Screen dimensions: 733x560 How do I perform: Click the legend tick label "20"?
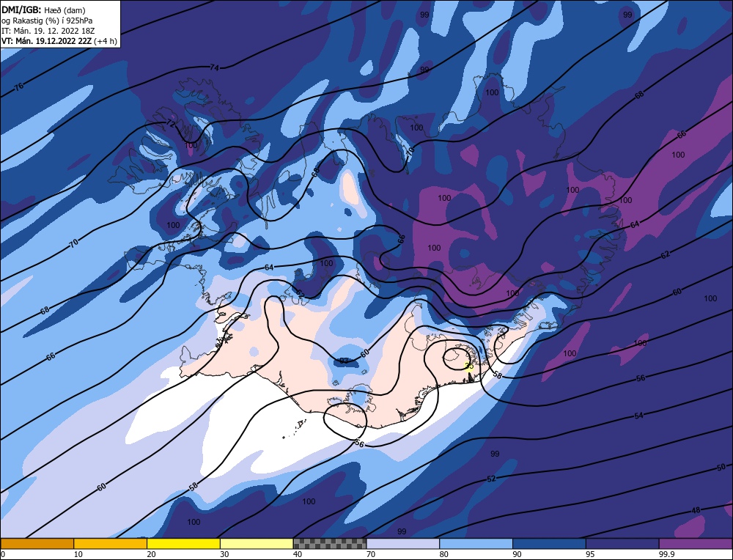(152, 554)
